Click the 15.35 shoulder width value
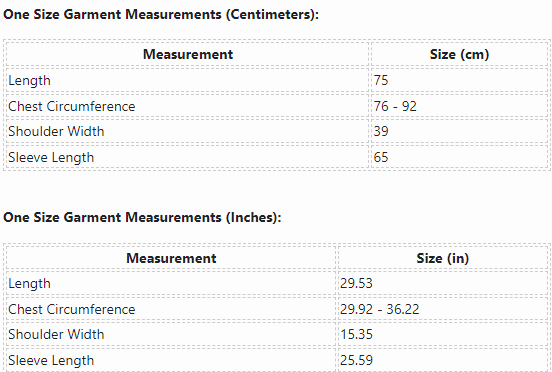 click(x=356, y=334)
